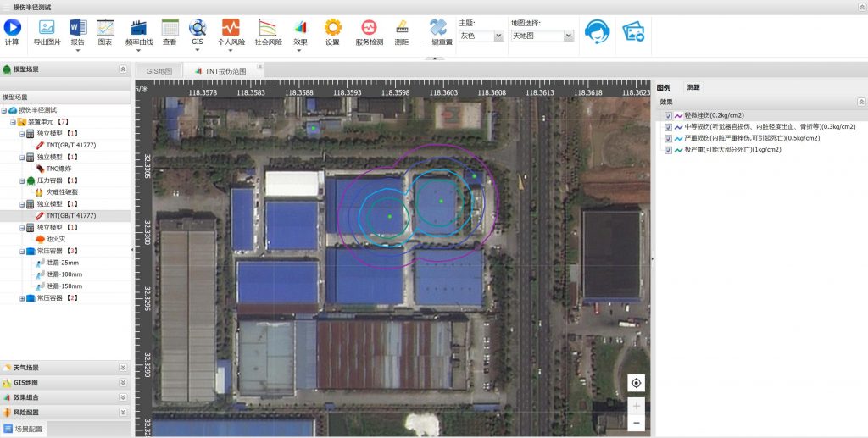
Task: Click the 中等损伤 legend line swatch
Action: coord(678,127)
